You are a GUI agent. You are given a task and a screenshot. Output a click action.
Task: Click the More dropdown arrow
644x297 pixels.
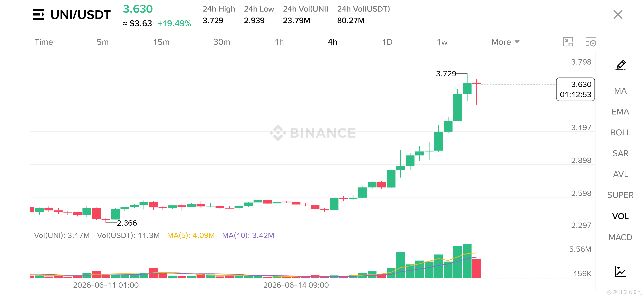517,42
